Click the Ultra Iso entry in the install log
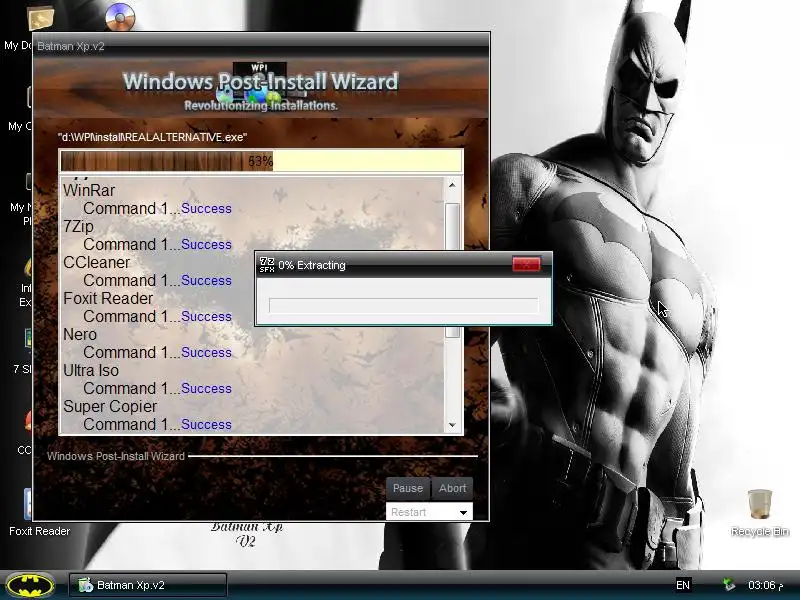Screen dimensions: 800x600 point(91,370)
